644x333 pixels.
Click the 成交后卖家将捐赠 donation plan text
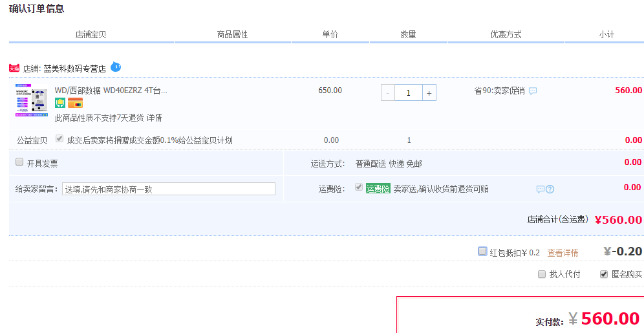(x=149, y=140)
